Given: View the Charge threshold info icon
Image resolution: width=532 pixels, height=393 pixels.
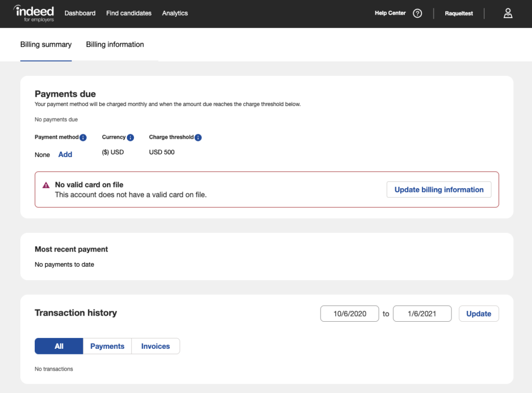Looking at the screenshot, I should [x=197, y=137].
